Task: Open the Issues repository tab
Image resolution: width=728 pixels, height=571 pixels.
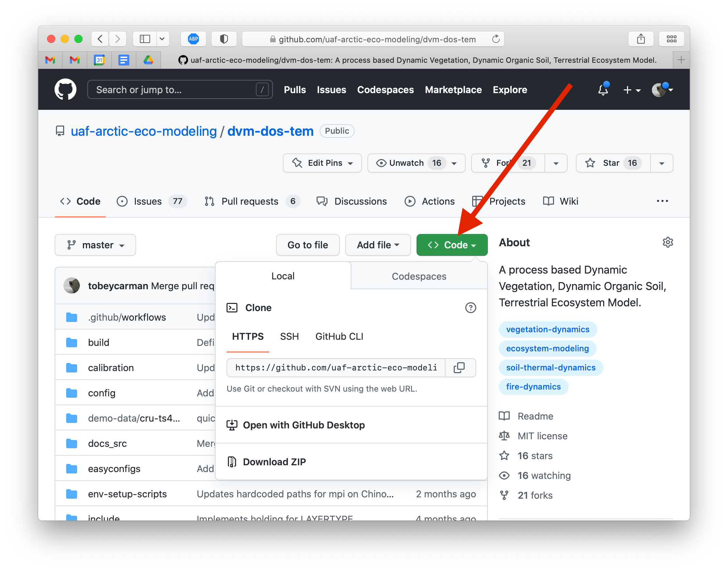Action: pos(151,201)
